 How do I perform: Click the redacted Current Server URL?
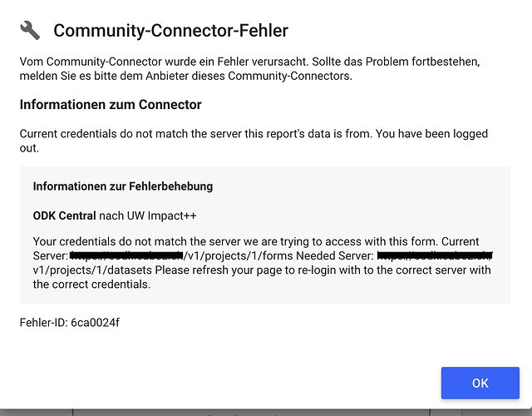[126, 255]
